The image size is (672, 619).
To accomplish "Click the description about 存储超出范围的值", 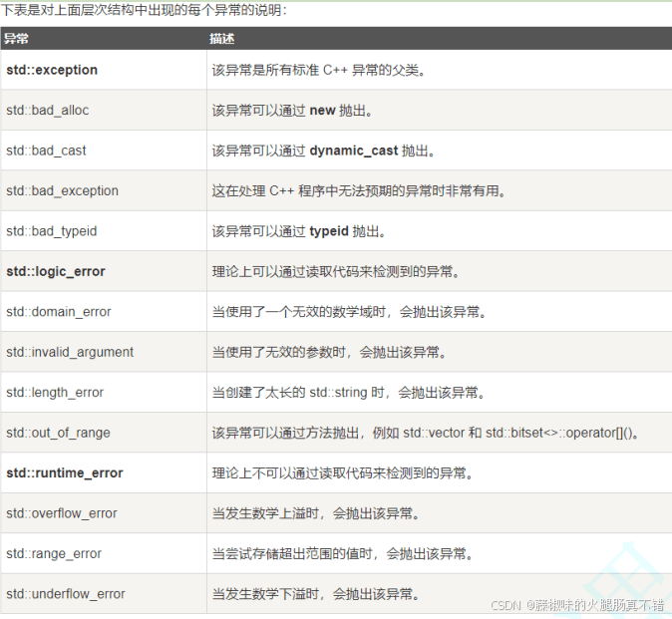I will pos(342,553).
